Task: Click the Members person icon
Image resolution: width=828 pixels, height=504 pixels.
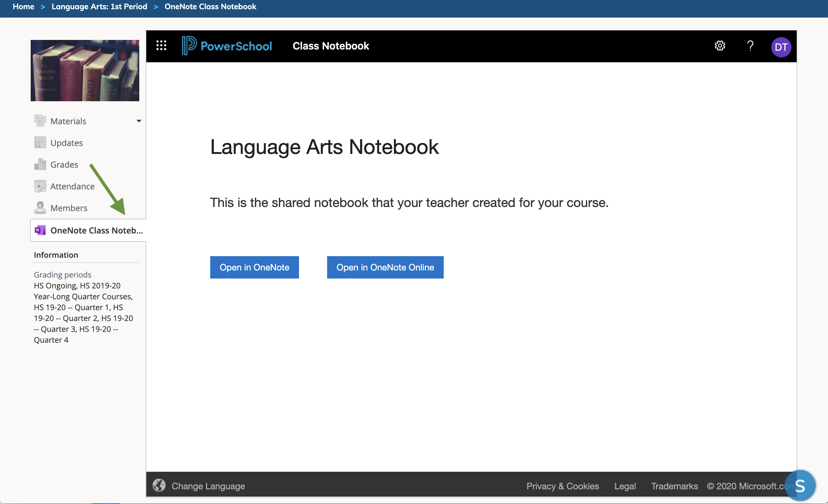Action: click(x=40, y=208)
